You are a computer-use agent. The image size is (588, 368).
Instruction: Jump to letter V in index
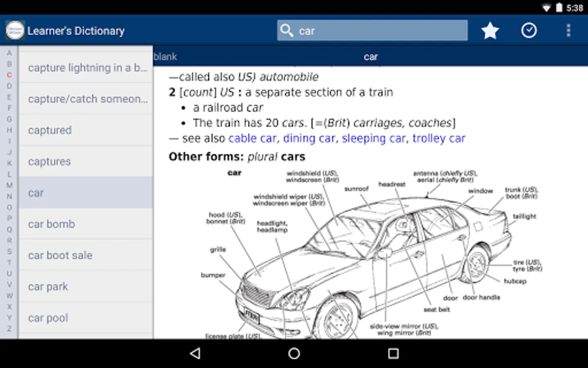click(9, 285)
